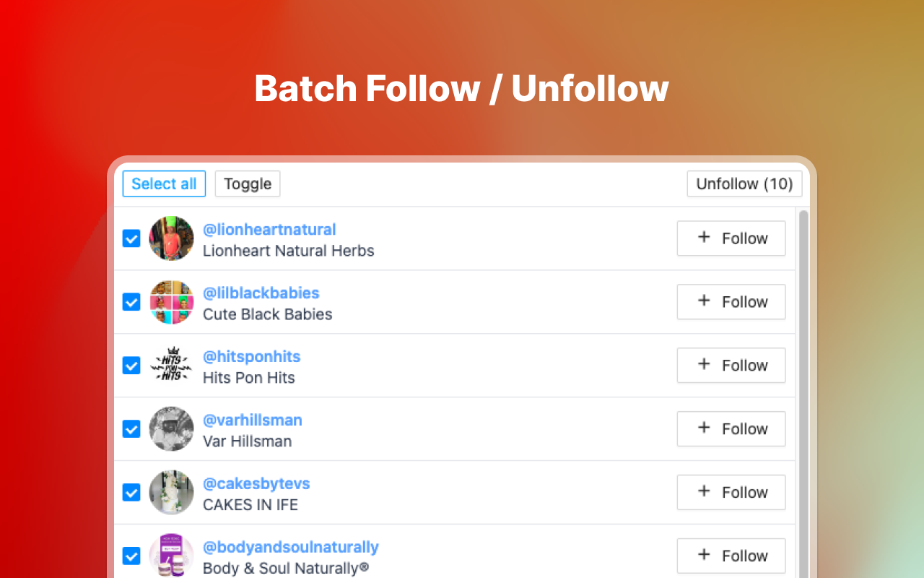This screenshot has height=578, width=924.
Task: Click the plus icon on @lionheartnatural's Follow button
Action: point(702,238)
